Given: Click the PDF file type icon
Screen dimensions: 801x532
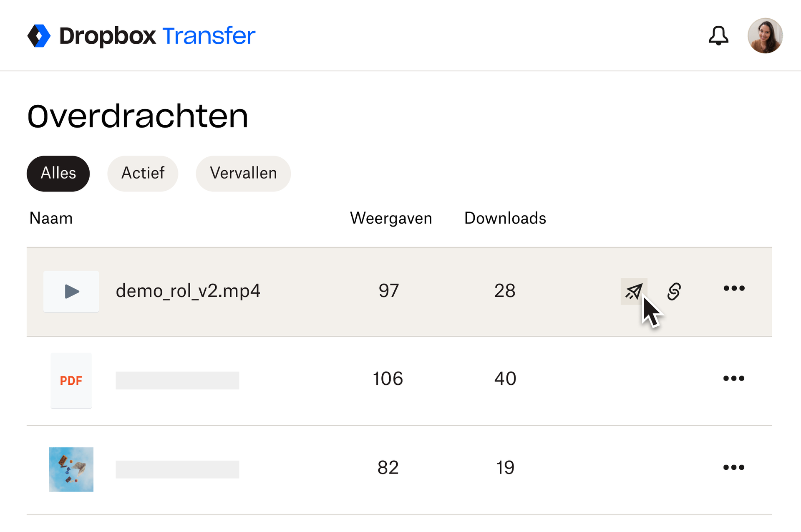Looking at the screenshot, I should coord(71,381).
